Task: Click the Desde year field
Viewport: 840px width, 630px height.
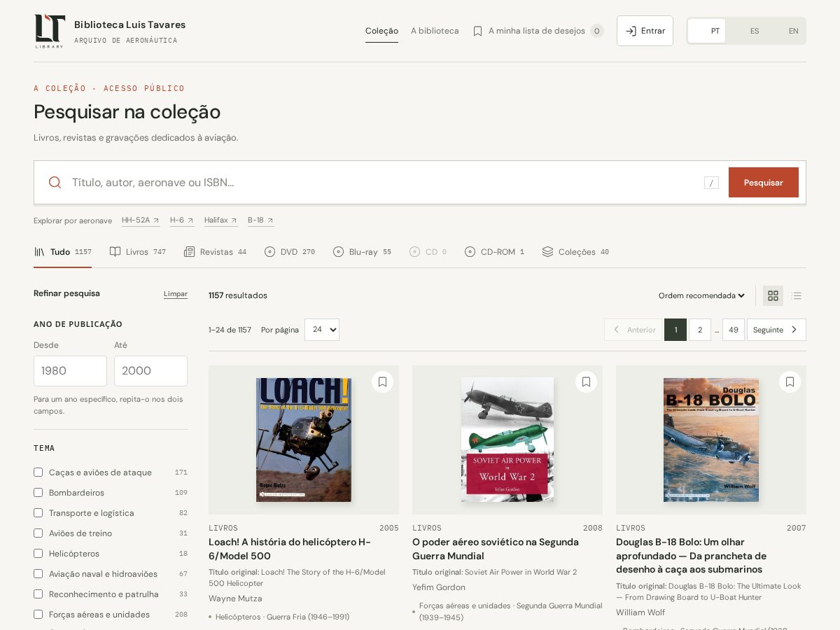Action: (x=70, y=371)
